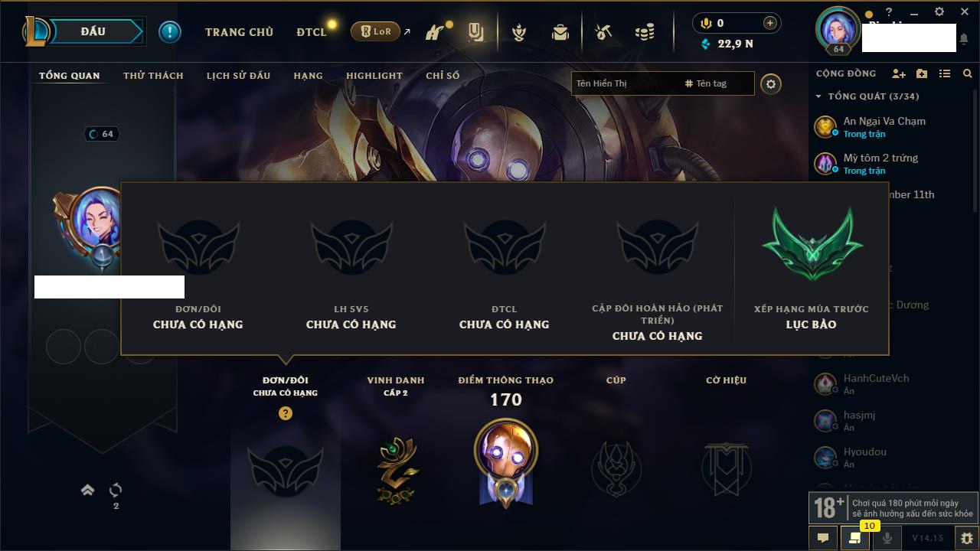This screenshot has height=551, width=980.
Task: Search the friends list magnifier icon
Action: (x=968, y=73)
